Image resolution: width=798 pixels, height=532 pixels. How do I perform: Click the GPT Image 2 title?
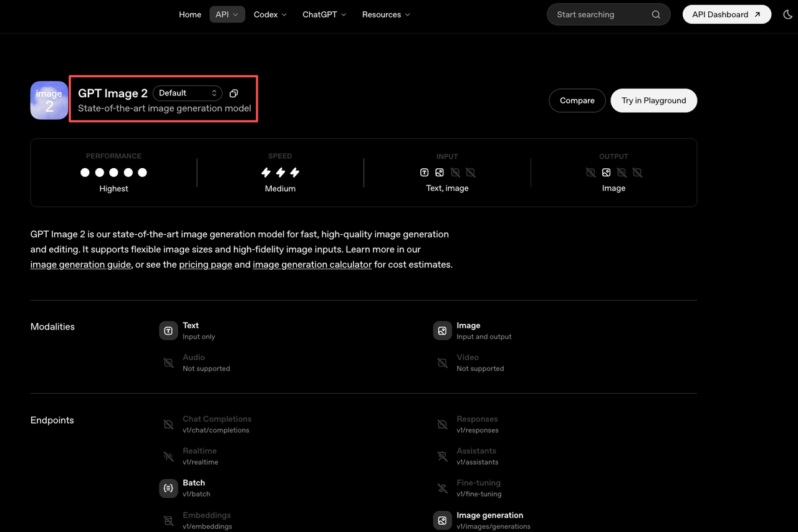coord(113,93)
